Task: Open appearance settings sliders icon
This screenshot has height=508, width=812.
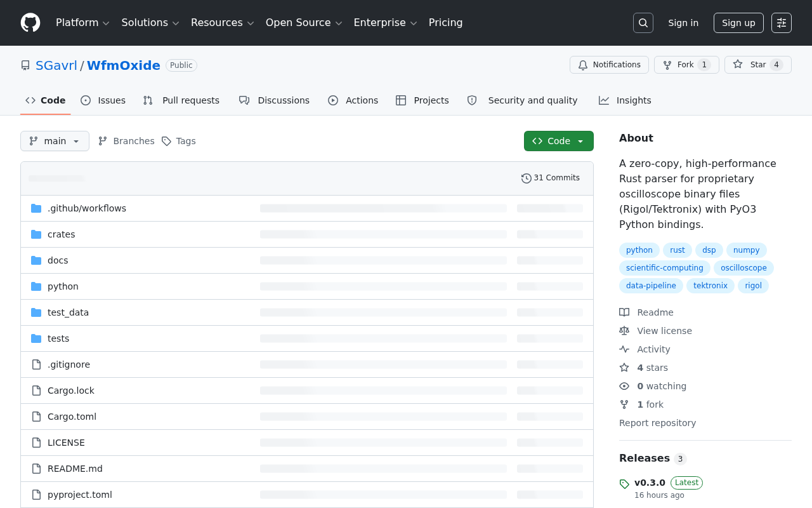Action: 782,23
